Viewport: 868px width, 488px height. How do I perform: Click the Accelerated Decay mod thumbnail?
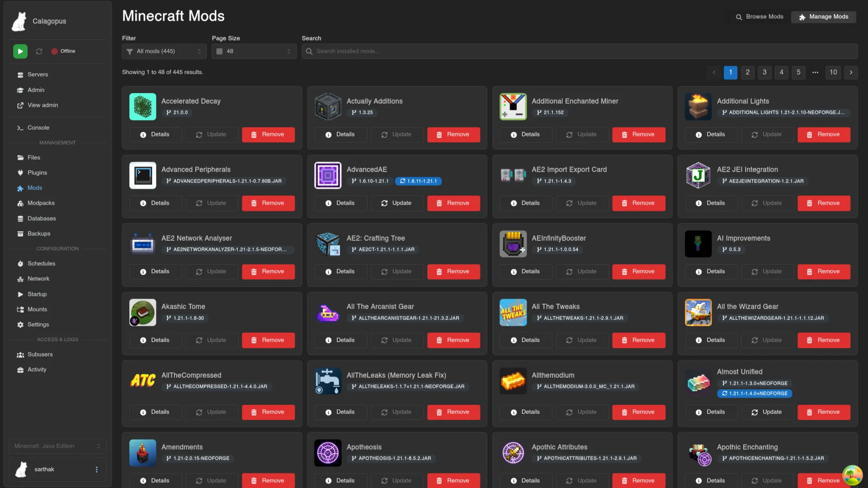tap(142, 107)
